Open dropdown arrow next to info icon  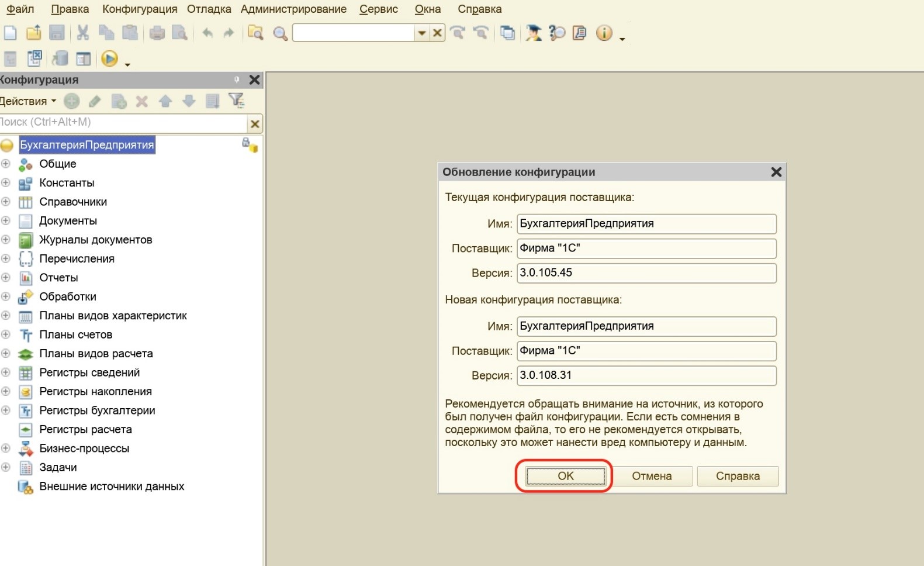[622, 39]
